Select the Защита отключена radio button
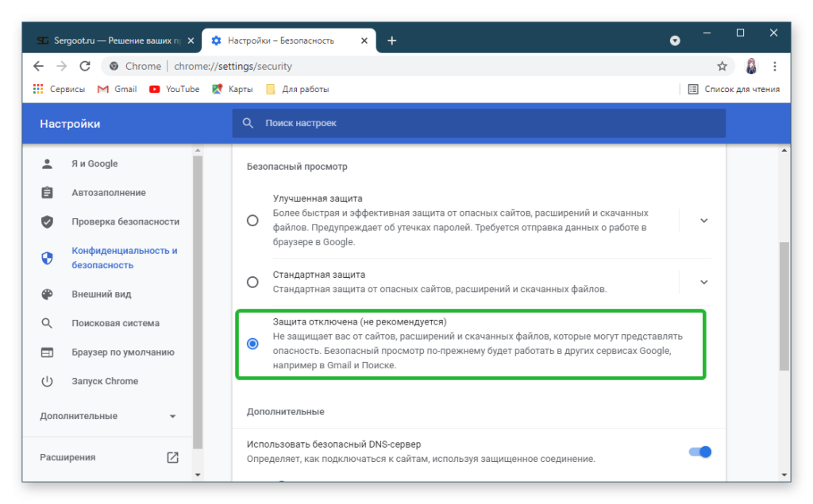The height and width of the screenshot is (504, 813). (252, 344)
